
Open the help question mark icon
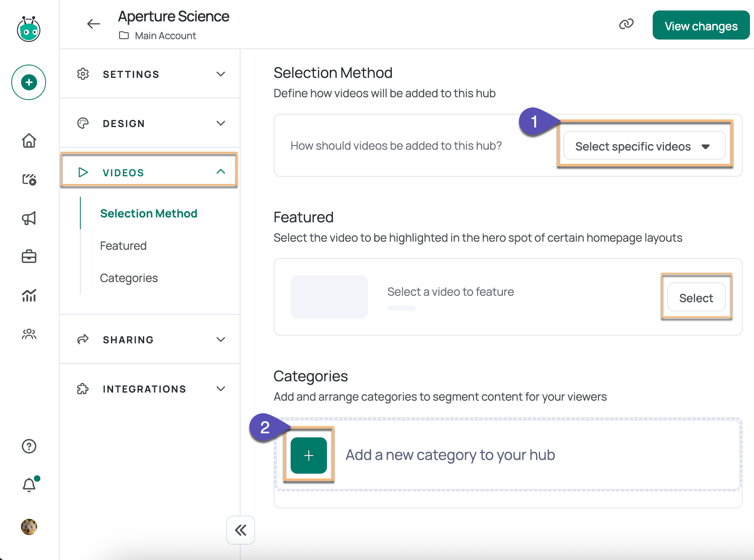[x=29, y=446]
